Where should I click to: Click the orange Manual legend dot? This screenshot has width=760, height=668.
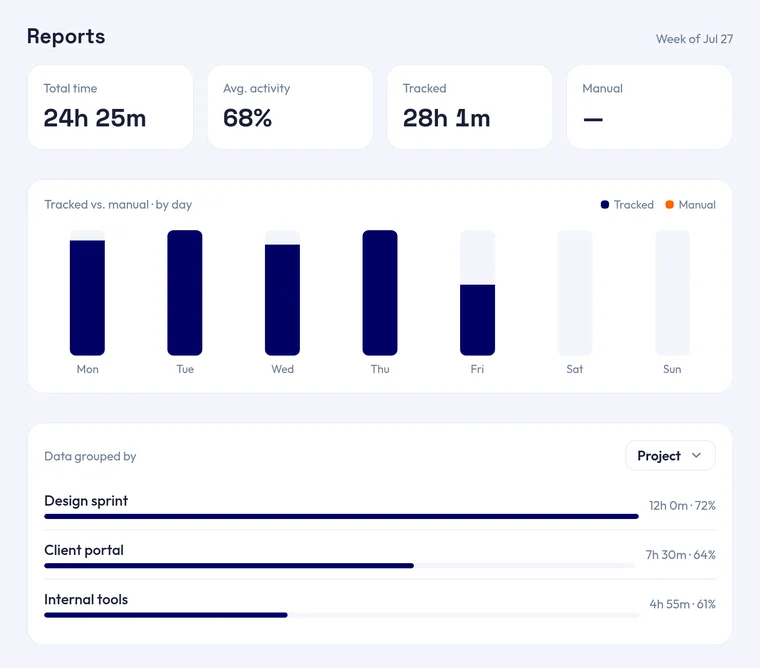pyautogui.click(x=669, y=205)
